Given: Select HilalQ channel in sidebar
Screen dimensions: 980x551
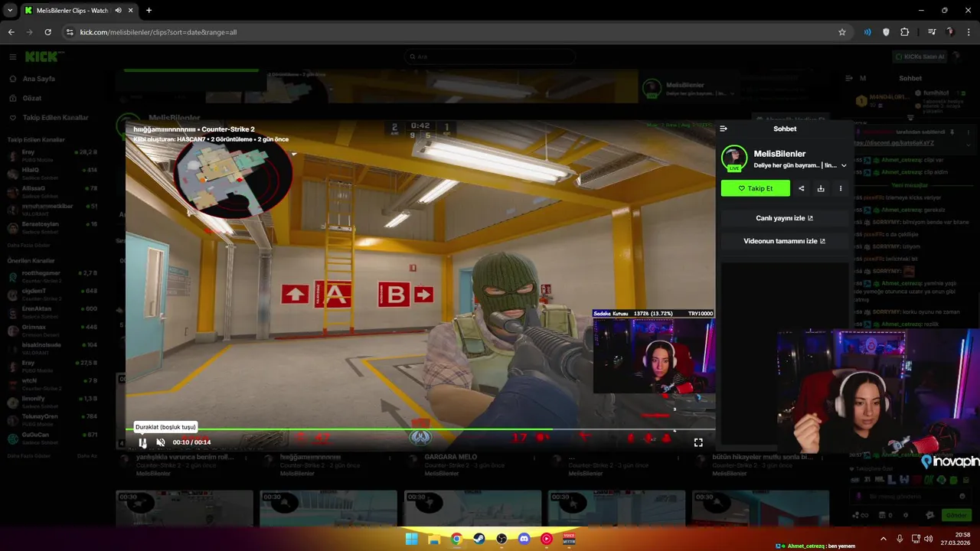Looking at the screenshot, I should [52, 172].
